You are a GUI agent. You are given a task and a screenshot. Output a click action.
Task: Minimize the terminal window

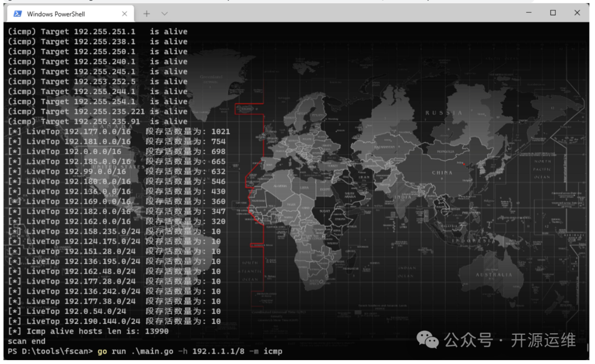(528, 13)
